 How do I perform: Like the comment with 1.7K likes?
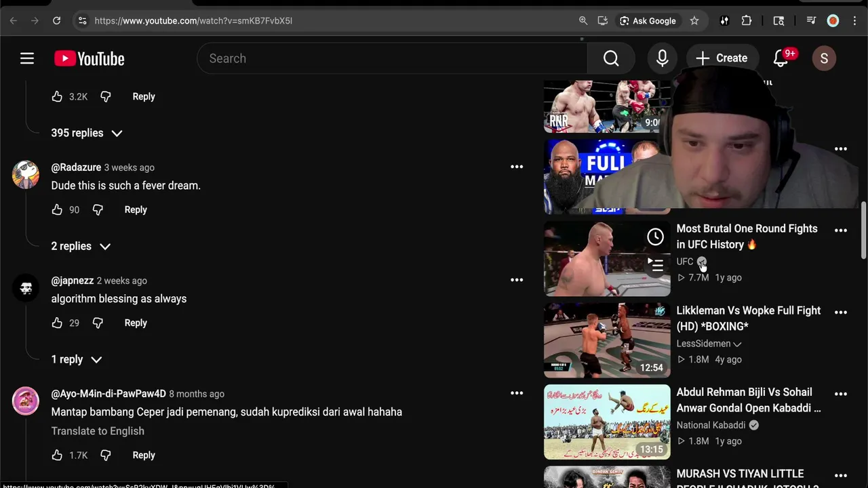click(x=57, y=455)
